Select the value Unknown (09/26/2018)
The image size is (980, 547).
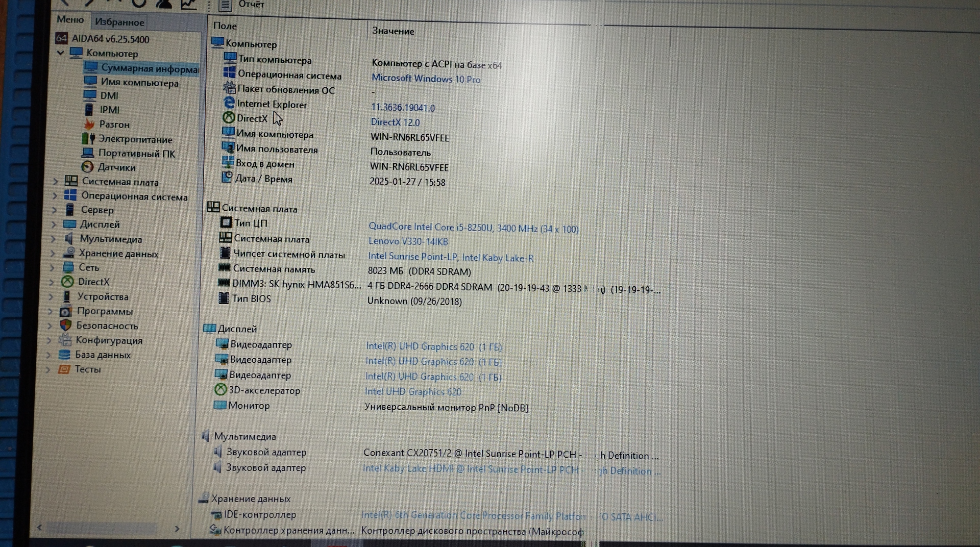[x=414, y=301]
